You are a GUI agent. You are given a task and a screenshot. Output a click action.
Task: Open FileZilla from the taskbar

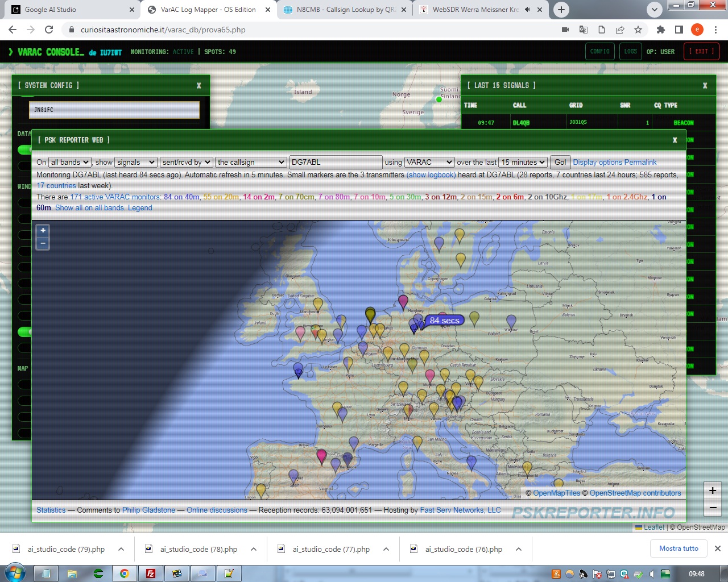coord(151,573)
